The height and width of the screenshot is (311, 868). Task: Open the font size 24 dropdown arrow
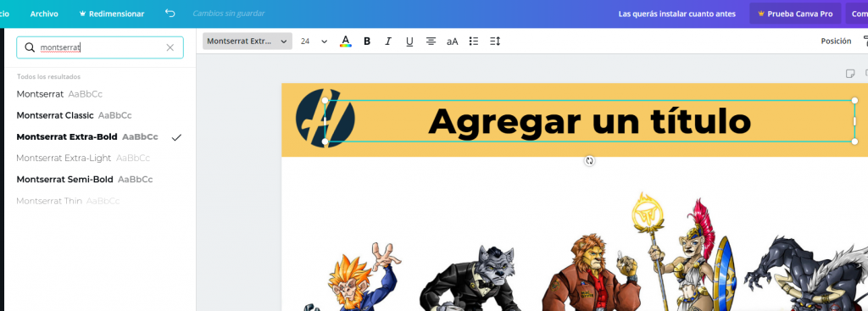click(325, 42)
